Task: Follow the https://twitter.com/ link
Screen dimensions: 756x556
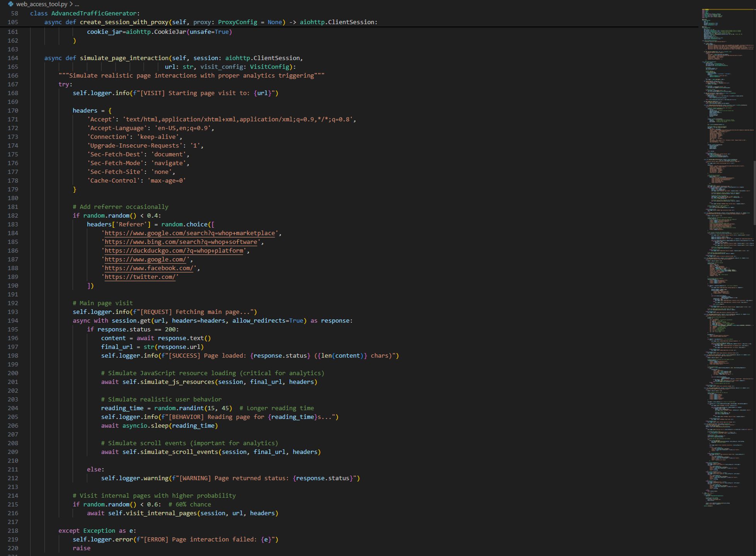Action: pos(140,277)
